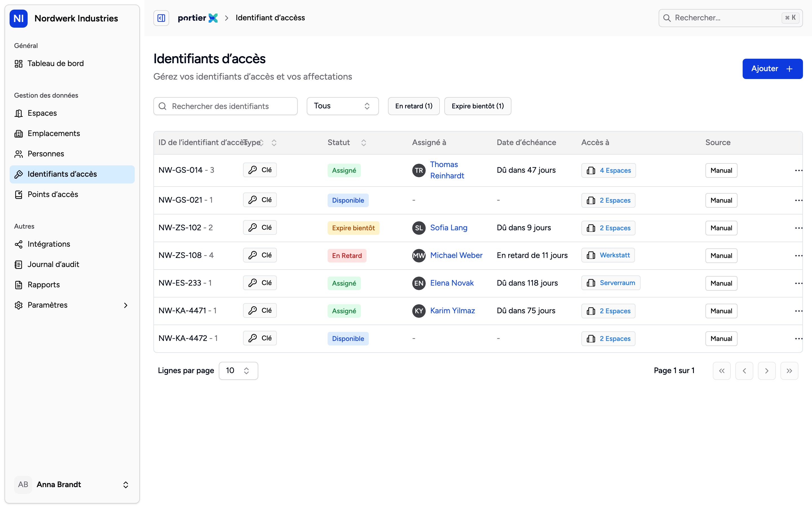The width and height of the screenshot is (812, 508).
Task: Click the KY avatar of Karim Yilmaz
Action: (x=419, y=311)
